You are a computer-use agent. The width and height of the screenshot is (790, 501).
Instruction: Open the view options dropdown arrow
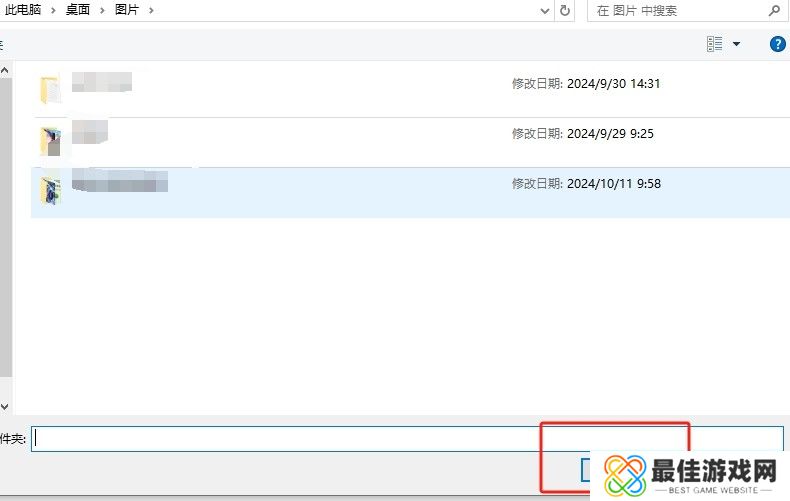point(737,44)
